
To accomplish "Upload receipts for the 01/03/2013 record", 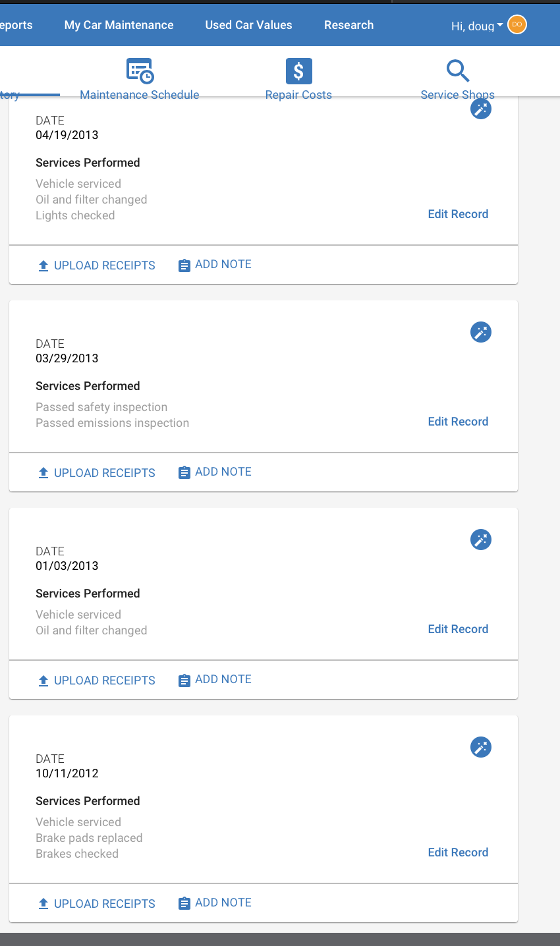I will (97, 681).
